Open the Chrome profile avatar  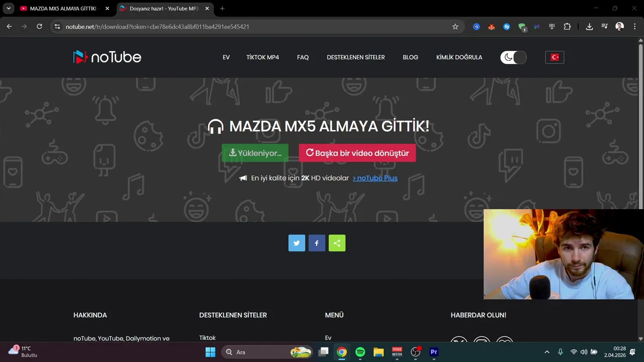[620, 27]
